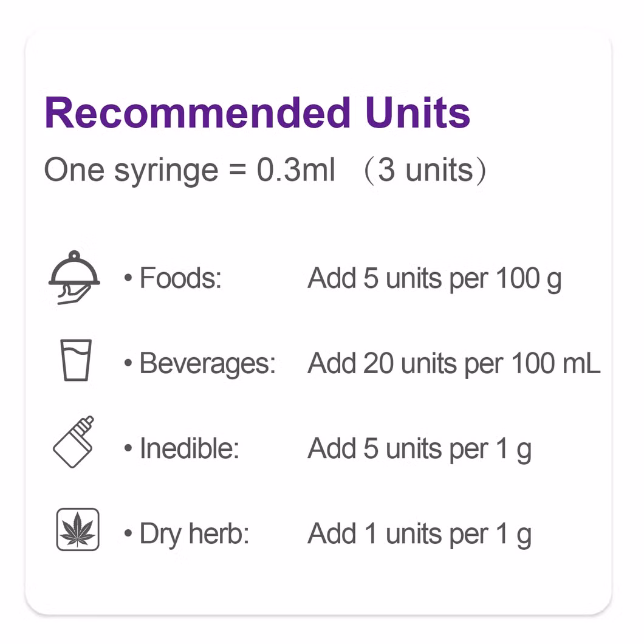
Task: Click Add 1 units per 1 g
Action: [420, 535]
